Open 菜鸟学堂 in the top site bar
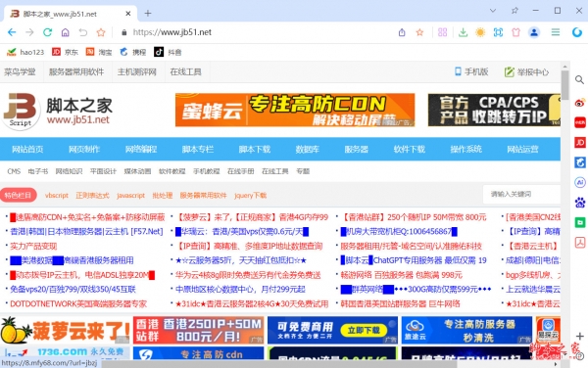The width and height of the screenshot is (588, 368). (x=20, y=71)
